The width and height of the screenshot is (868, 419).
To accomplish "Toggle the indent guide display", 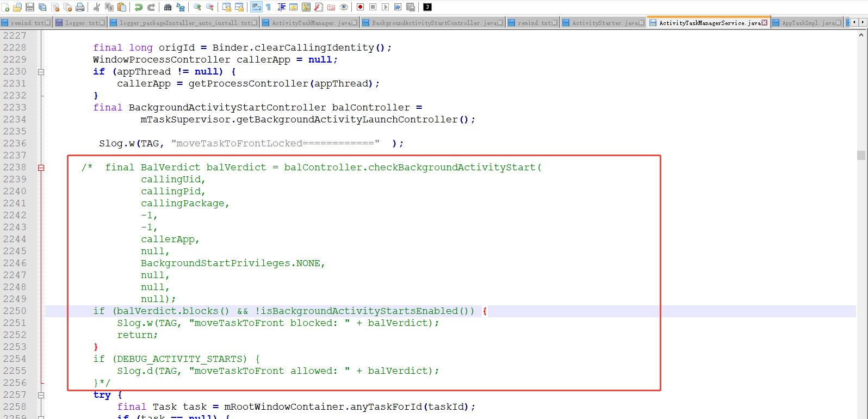I will 281,7.
